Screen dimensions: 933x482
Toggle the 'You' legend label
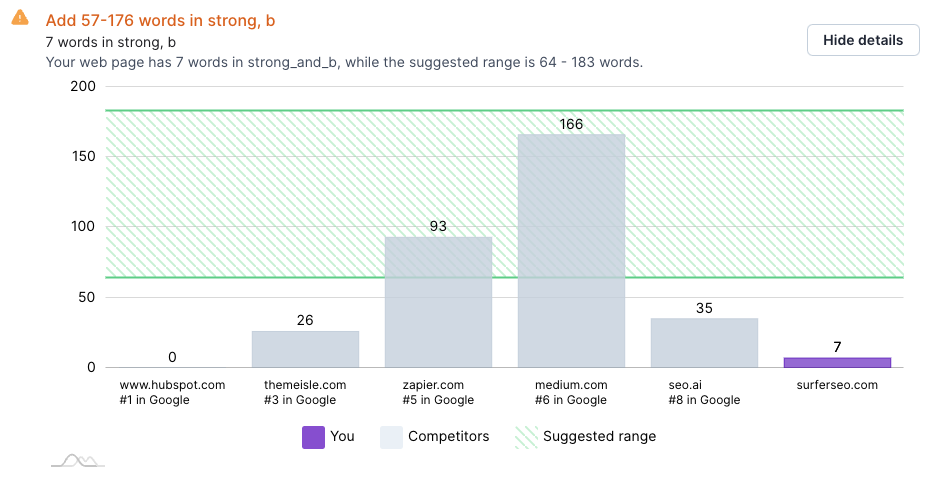(x=342, y=437)
